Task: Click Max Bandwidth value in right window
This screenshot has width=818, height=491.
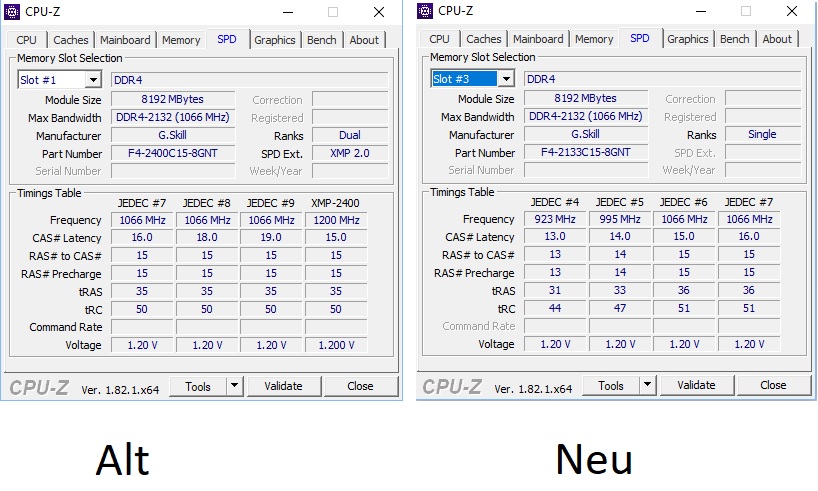Action: tap(586, 116)
